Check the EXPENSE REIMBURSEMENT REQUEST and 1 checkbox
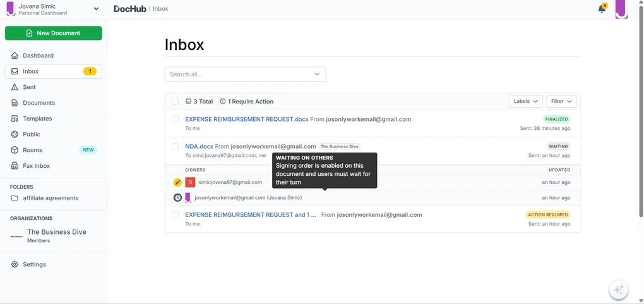The width and height of the screenshot is (644, 304). click(176, 215)
